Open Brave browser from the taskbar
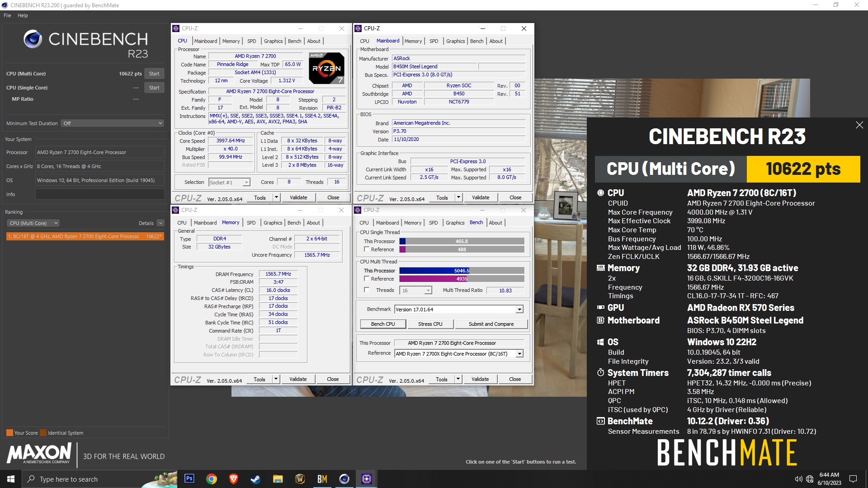This screenshot has height=488, width=868. (x=234, y=479)
